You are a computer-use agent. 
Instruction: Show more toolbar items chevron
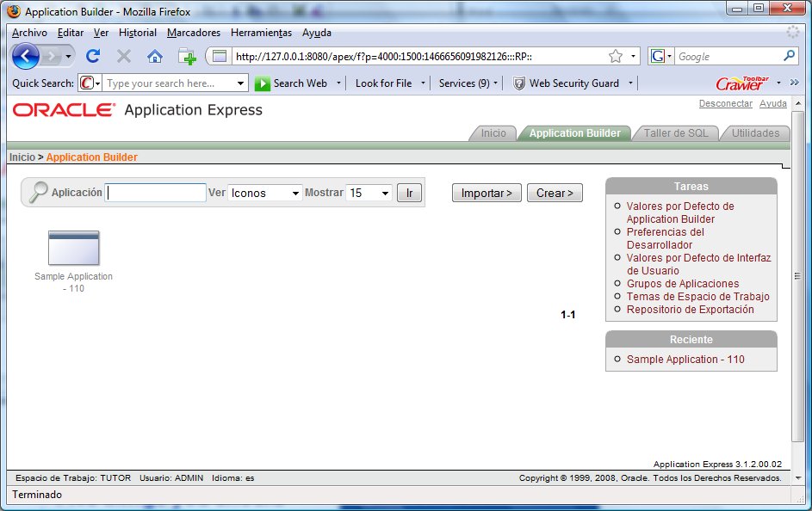click(x=795, y=83)
